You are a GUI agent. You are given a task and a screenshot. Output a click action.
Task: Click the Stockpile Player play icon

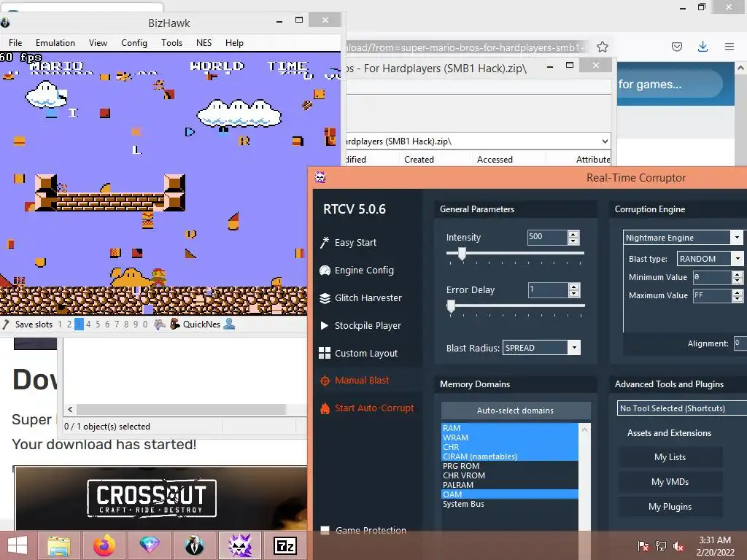coord(325,326)
